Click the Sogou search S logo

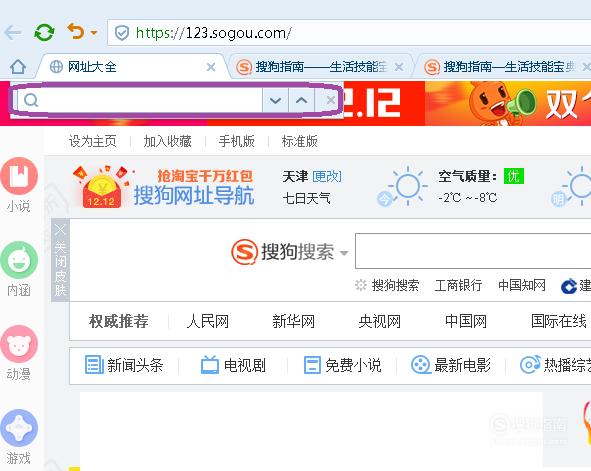point(245,252)
